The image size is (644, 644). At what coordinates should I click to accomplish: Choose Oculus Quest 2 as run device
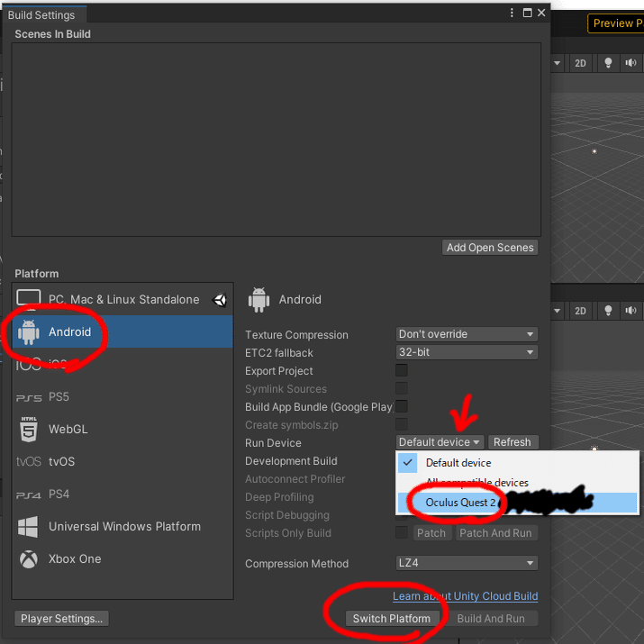click(x=517, y=503)
